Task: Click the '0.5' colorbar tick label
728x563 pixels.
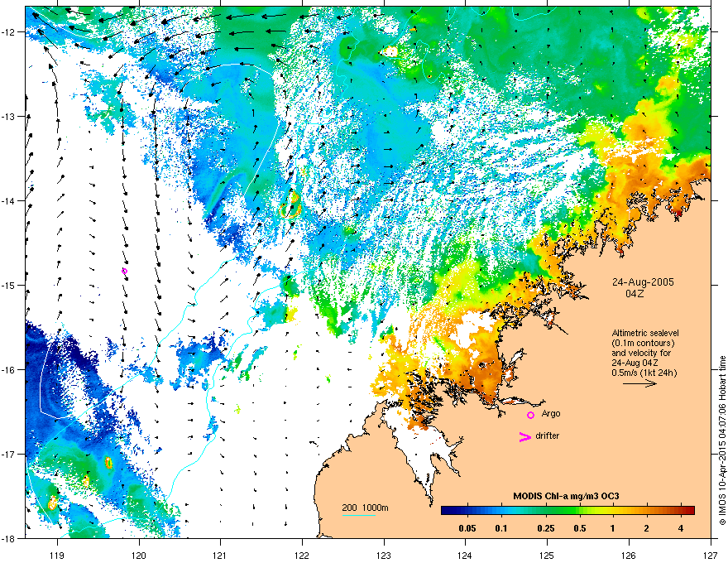Action: 580,528
